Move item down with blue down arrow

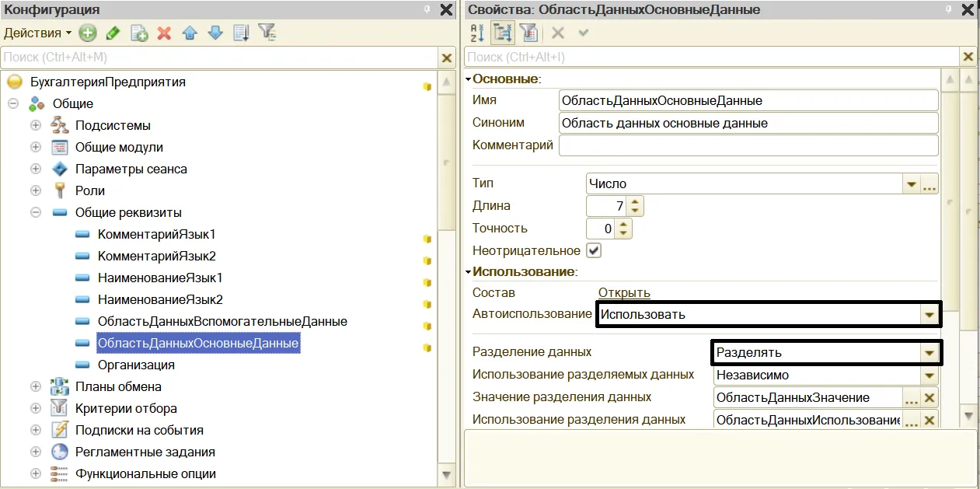tap(215, 33)
